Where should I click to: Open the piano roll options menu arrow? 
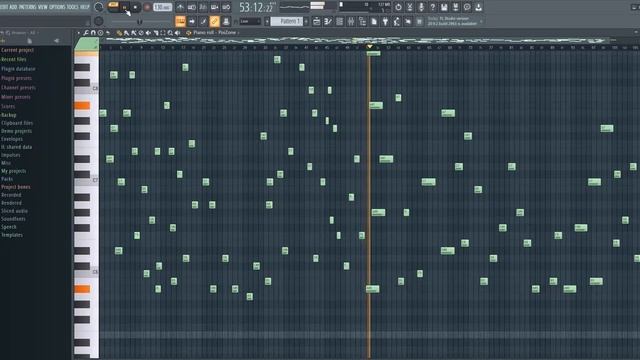78,33
